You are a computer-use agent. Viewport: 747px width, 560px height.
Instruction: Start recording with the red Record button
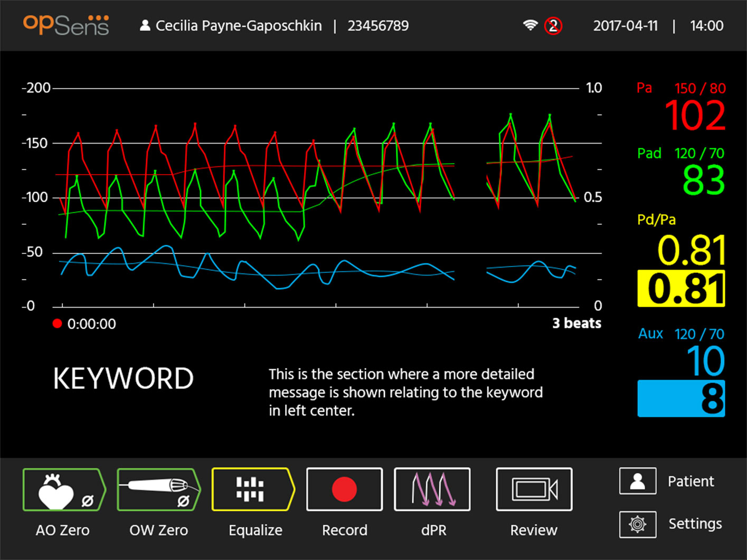(344, 489)
